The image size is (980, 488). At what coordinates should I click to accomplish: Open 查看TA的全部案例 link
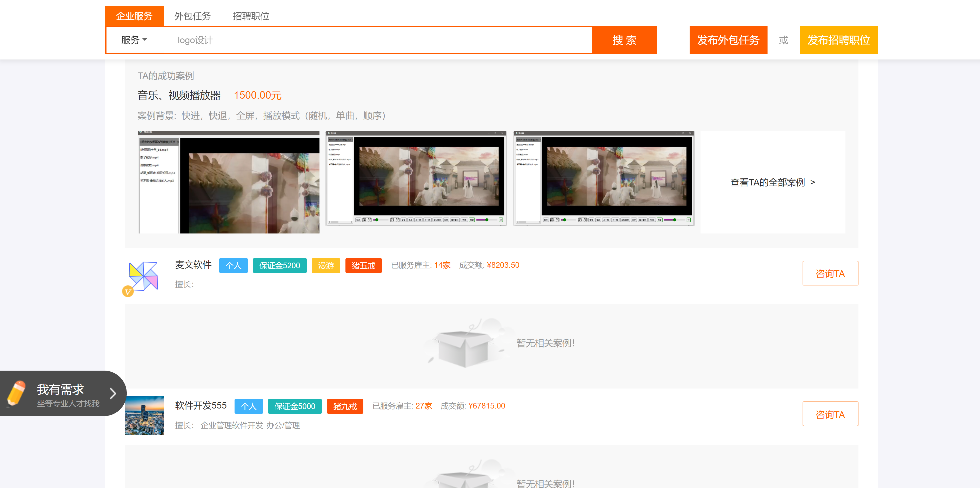click(772, 182)
